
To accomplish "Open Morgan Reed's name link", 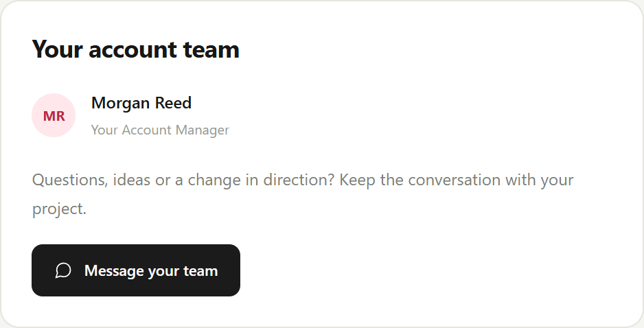I will [x=141, y=103].
